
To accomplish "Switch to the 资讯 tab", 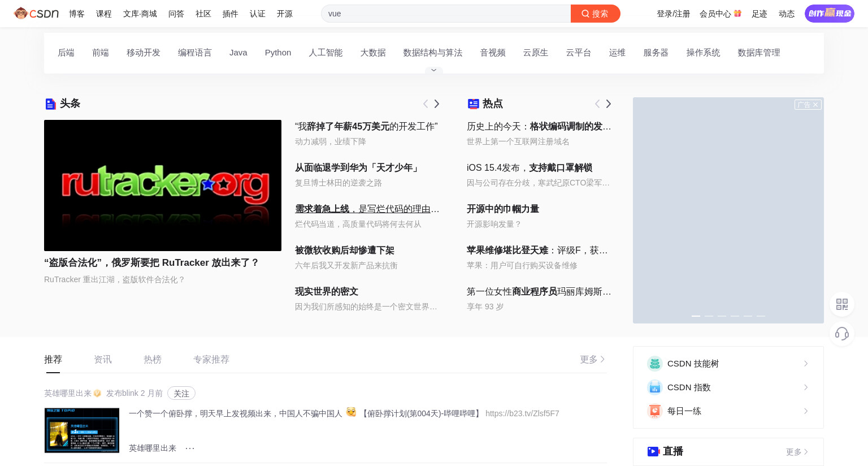I will point(103,359).
